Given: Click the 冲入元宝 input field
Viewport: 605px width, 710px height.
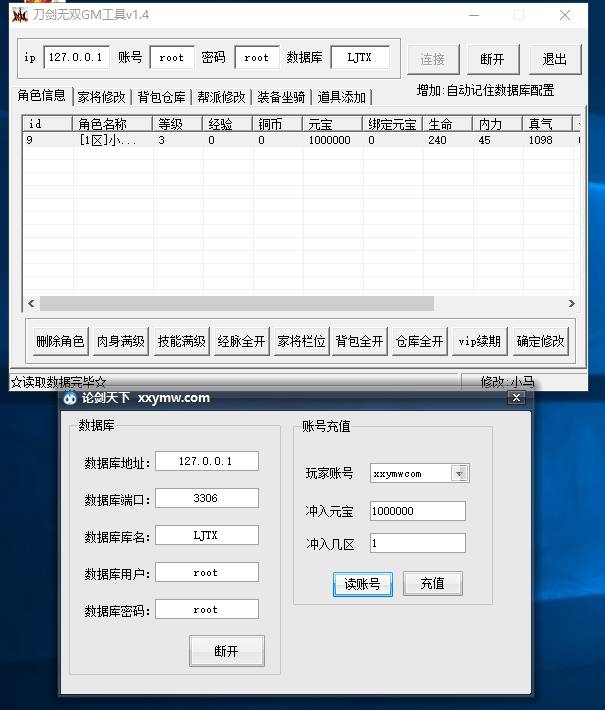Looking at the screenshot, I should tap(418, 511).
